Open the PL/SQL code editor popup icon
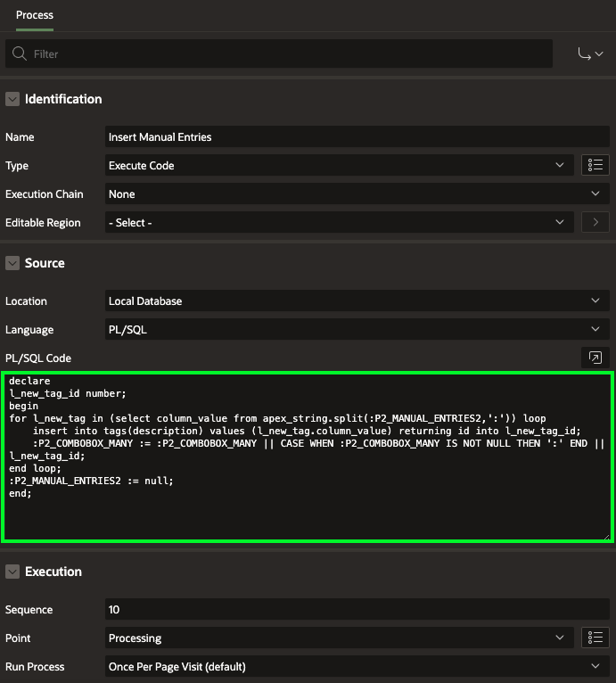Image resolution: width=616 pixels, height=683 pixels. tap(595, 358)
